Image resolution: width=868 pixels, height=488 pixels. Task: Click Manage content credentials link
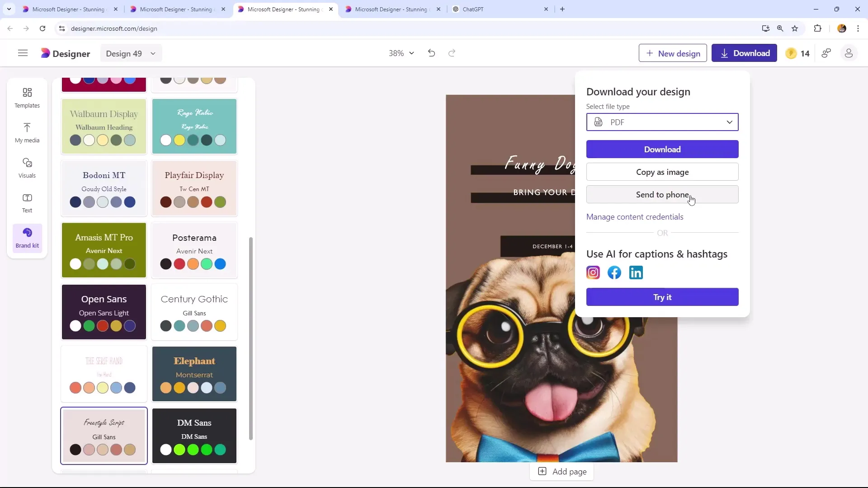[635, 216]
